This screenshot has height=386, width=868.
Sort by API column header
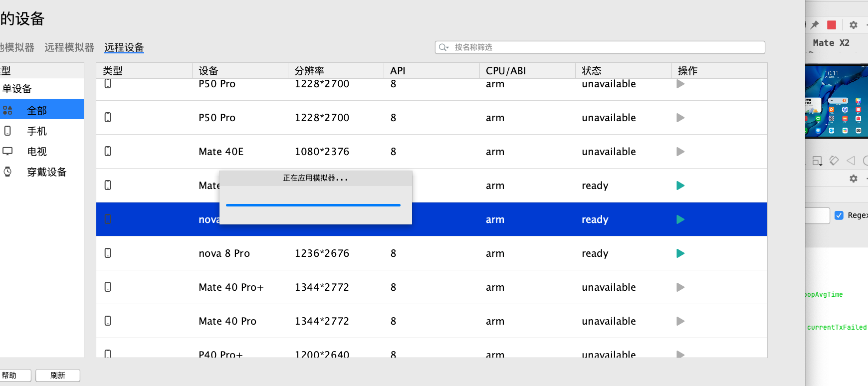[x=432, y=70]
